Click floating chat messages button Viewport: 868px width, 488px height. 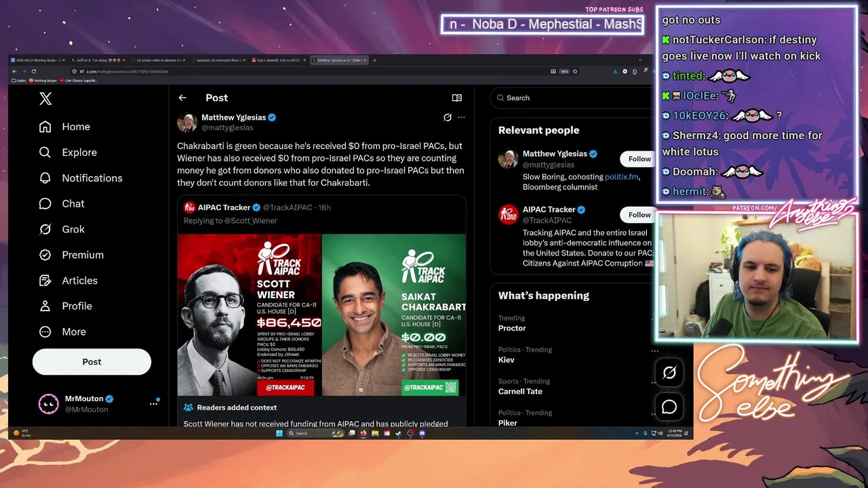tap(669, 407)
